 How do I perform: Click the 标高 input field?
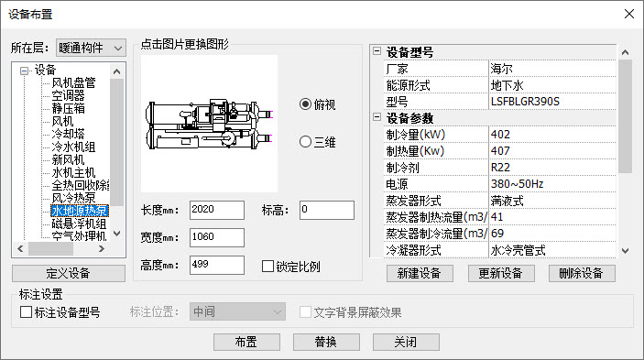(x=326, y=210)
